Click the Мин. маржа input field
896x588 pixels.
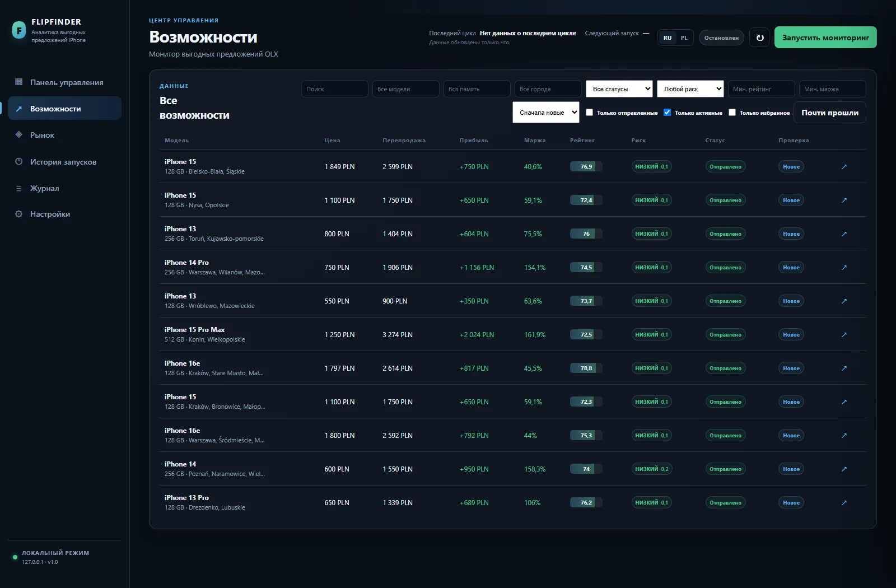[x=833, y=88]
